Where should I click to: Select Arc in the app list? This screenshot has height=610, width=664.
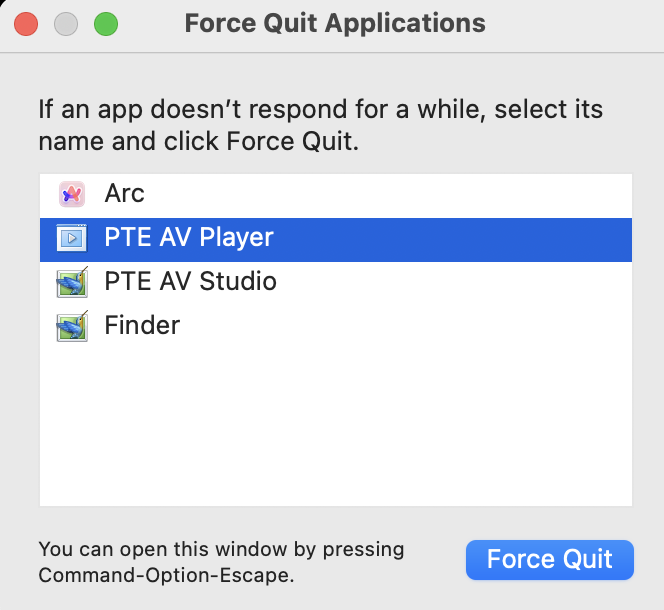(x=124, y=194)
